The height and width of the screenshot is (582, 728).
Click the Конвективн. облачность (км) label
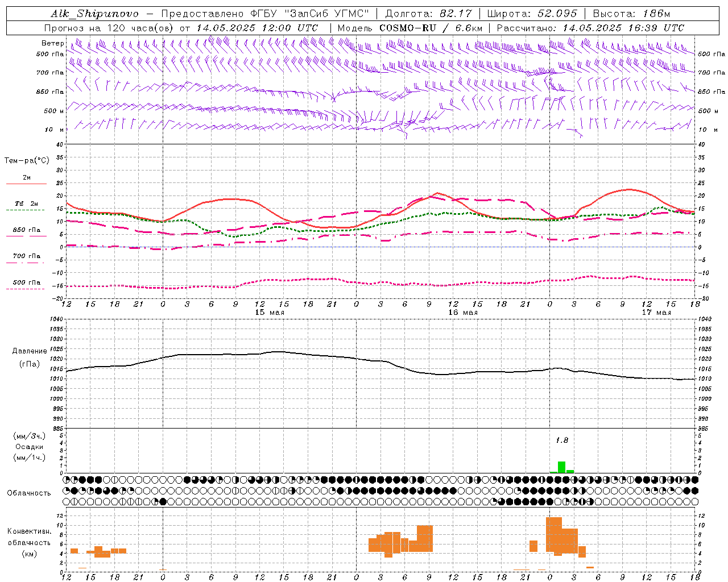[30, 542]
